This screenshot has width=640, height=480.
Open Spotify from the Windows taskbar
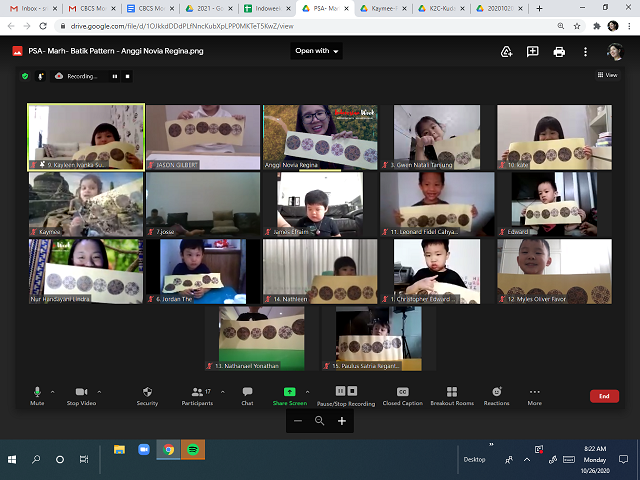192,450
